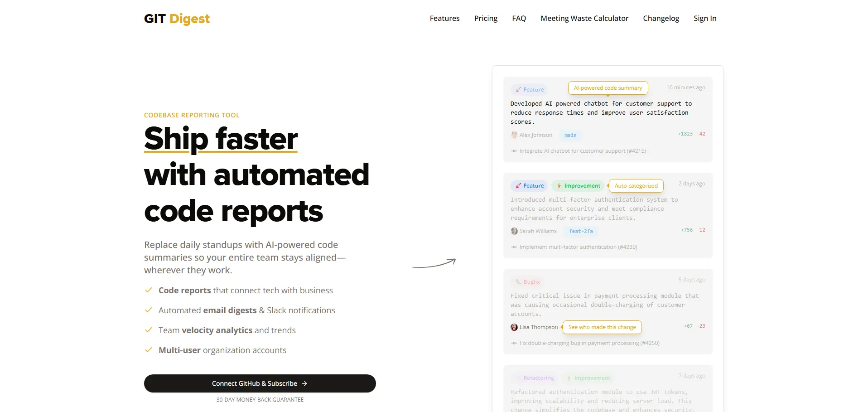Click Alex Johnson's avatar icon
868x412 pixels.
(x=514, y=135)
